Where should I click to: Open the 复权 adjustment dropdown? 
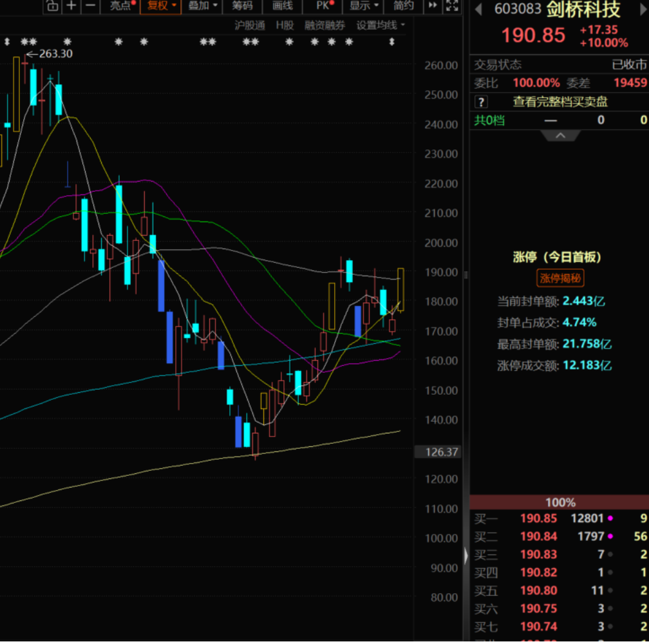tap(161, 6)
